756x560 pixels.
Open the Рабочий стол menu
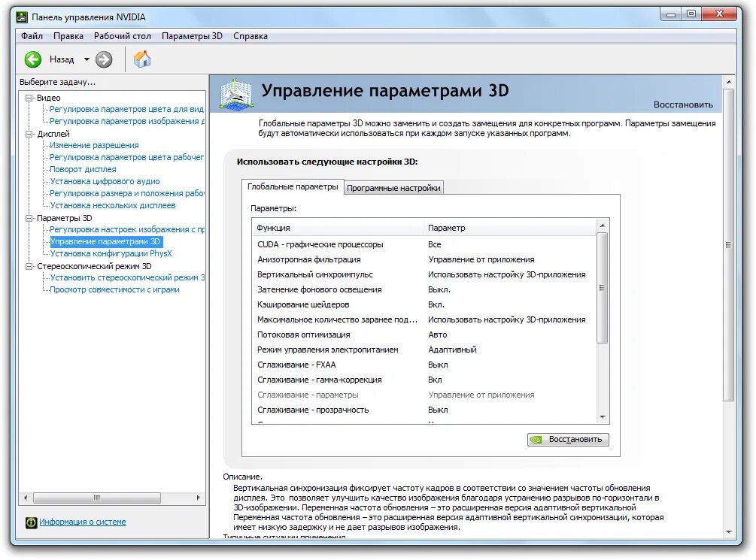(123, 36)
